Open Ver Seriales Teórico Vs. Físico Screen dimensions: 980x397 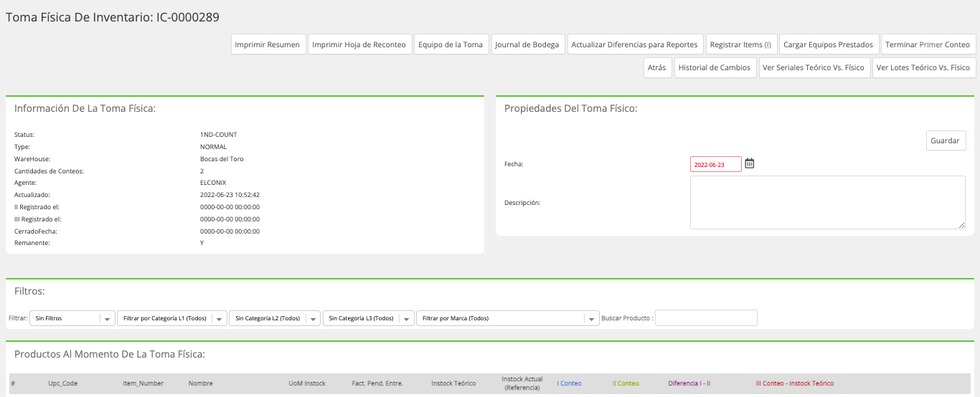(814, 68)
